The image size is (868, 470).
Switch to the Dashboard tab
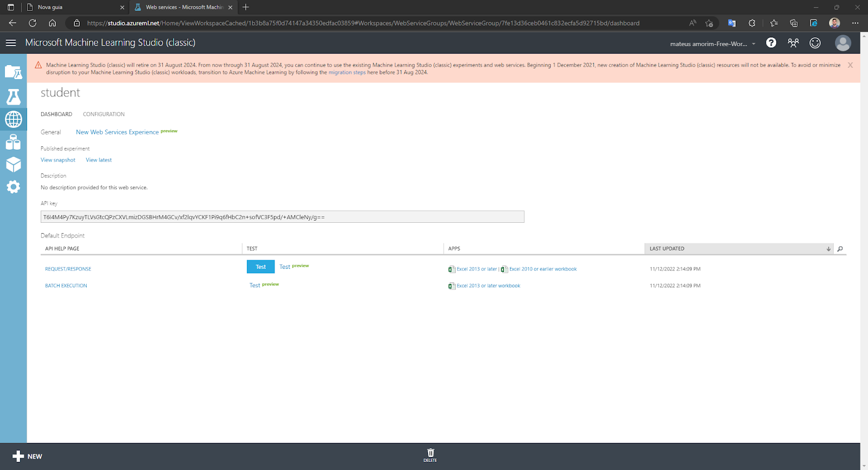point(56,114)
